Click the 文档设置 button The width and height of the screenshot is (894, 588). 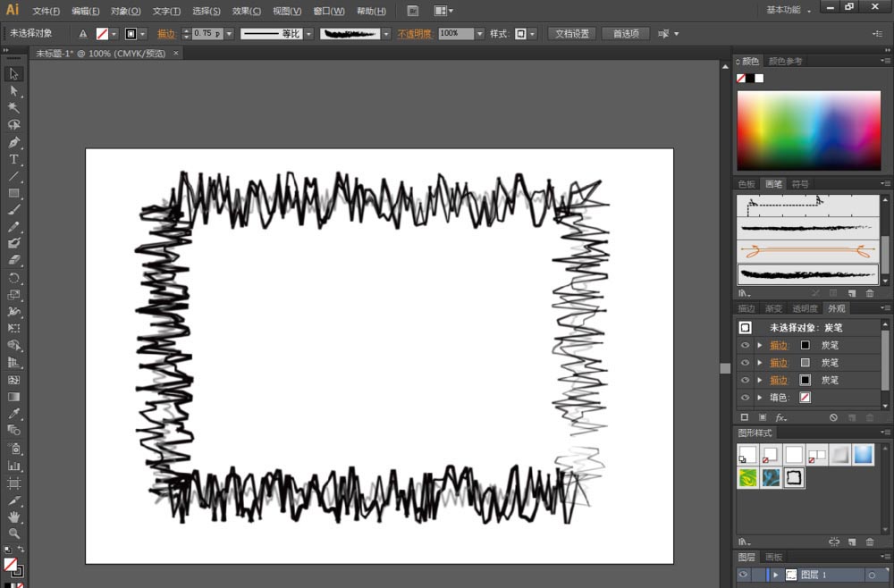[572, 34]
